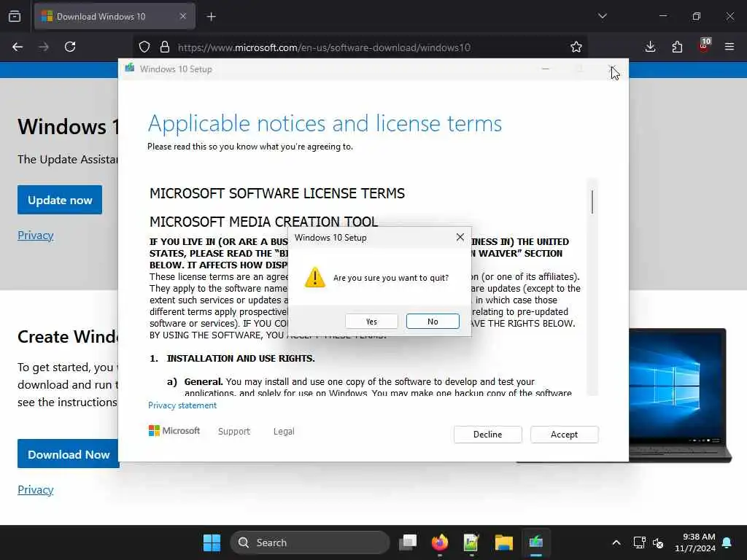The height and width of the screenshot is (560, 747).
Task: Decline the license terms
Action: pyautogui.click(x=488, y=435)
